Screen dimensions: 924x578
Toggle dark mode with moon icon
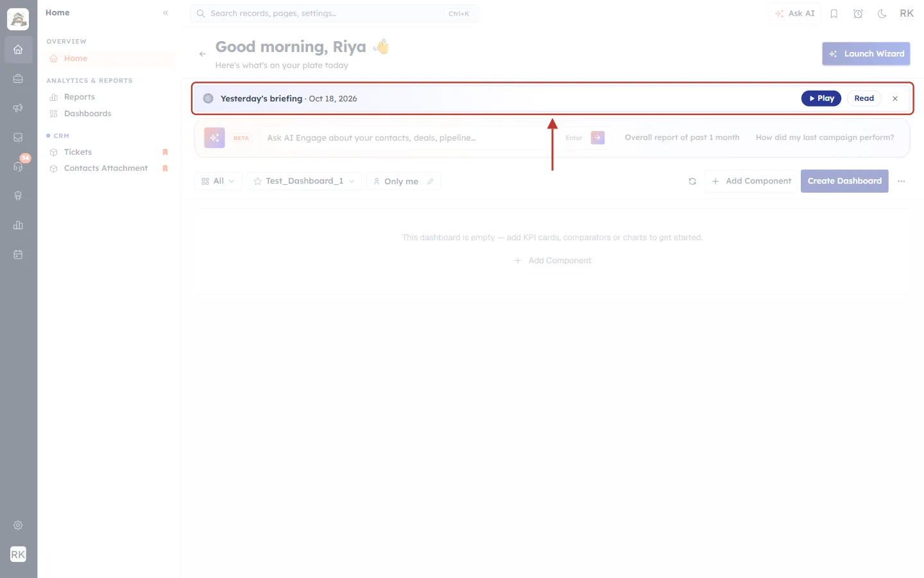click(x=882, y=13)
